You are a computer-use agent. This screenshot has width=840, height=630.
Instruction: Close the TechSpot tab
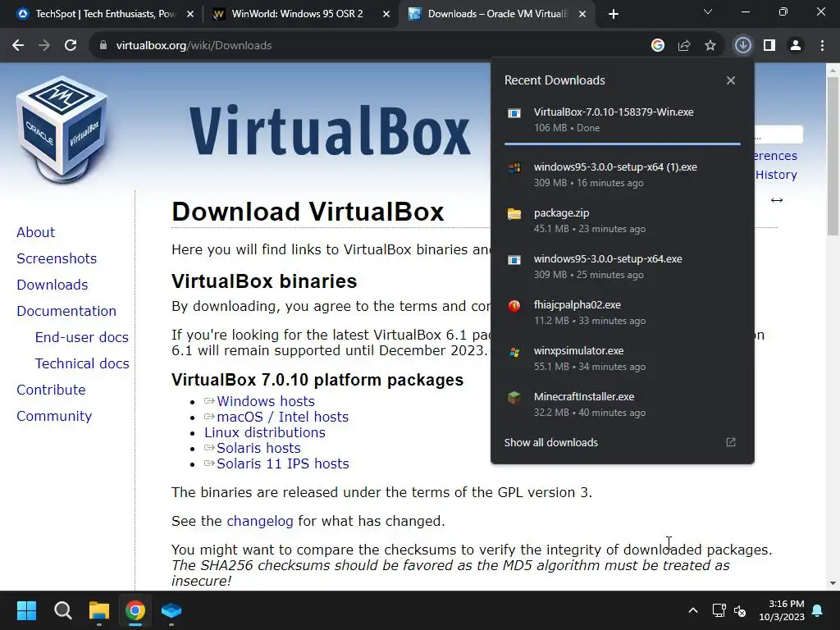pos(190,15)
